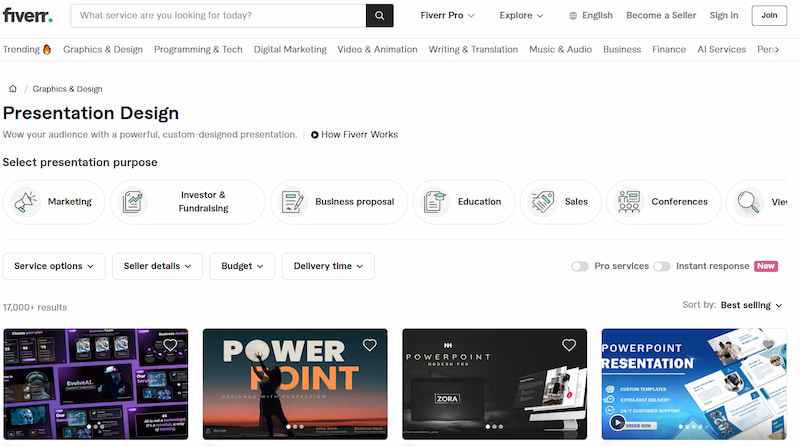Click the Sales price tag icon
Image resolution: width=800 pixels, height=446 pixels.
coord(542,202)
